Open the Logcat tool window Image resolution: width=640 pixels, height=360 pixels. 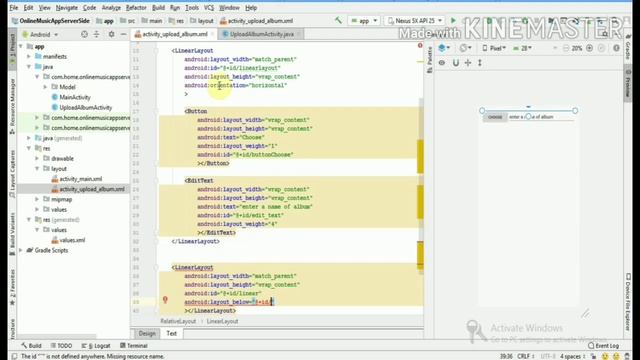coord(96,346)
